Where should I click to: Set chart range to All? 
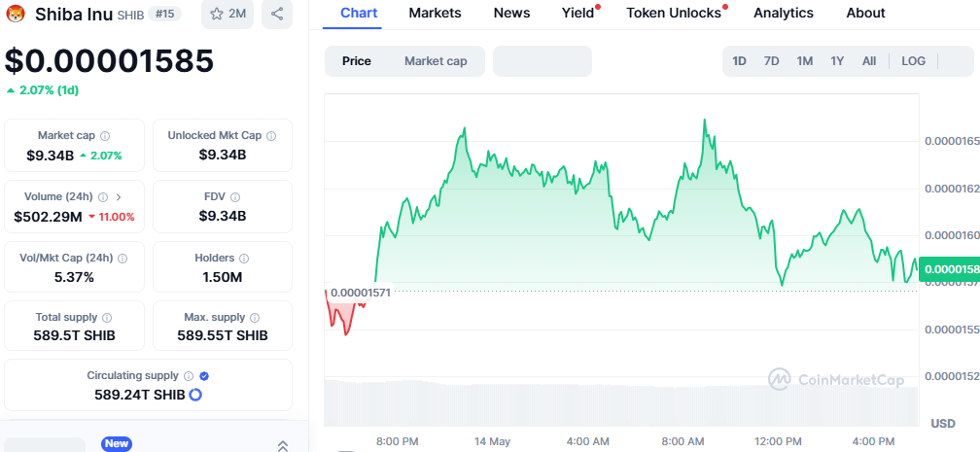pos(869,61)
